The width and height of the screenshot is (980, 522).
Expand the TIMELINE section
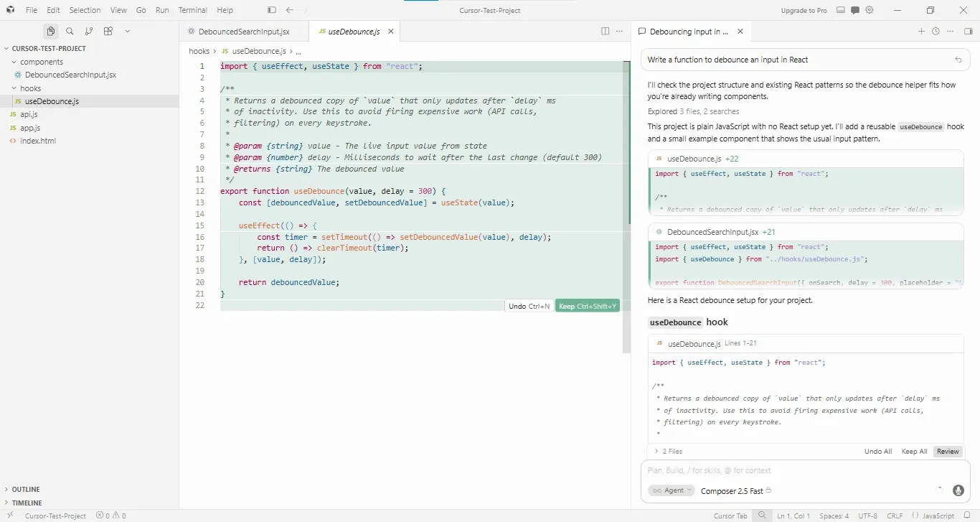(x=27, y=503)
